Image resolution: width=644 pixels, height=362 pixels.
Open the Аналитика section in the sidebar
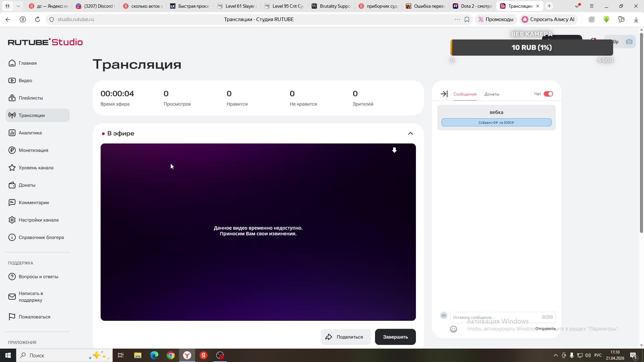30,133
